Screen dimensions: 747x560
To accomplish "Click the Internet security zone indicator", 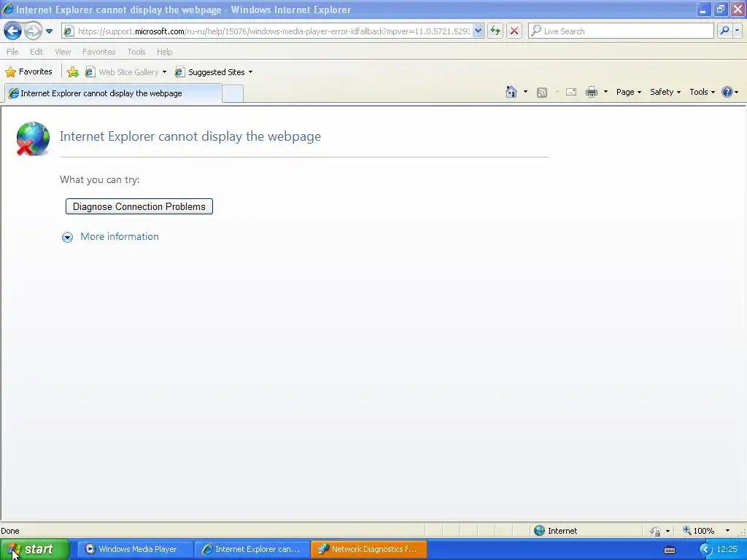I will 555,531.
